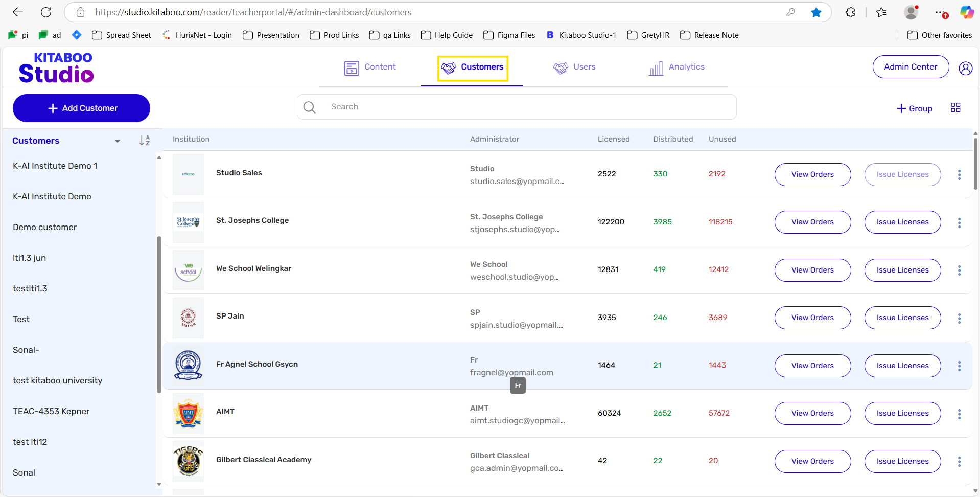The height and width of the screenshot is (497, 980).
Task: Open the Admin Center button
Action: point(911,67)
